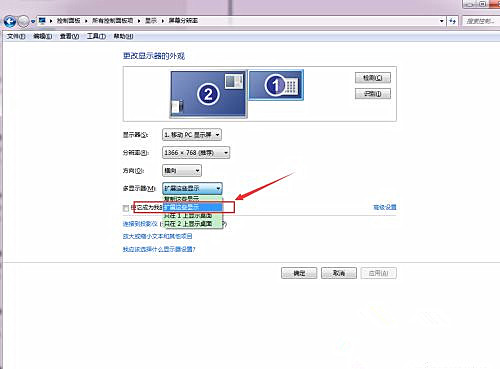This screenshot has width=500, height=369.
Task: Open the 分辨率 1366 × 768 dropdown
Action: point(196,153)
